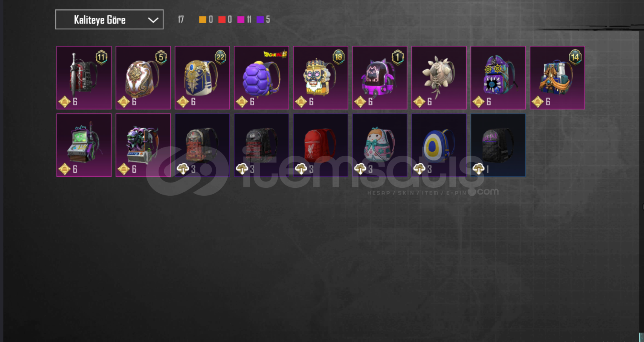Select the sword backpack with level 11 badge

[x=84, y=78]
